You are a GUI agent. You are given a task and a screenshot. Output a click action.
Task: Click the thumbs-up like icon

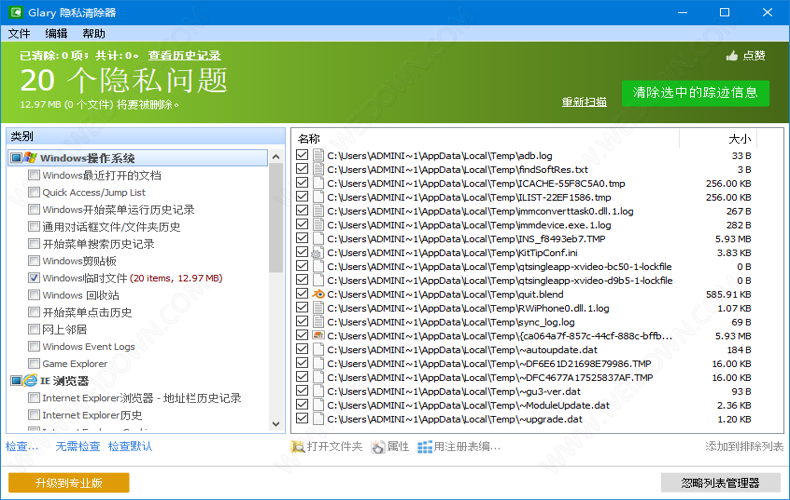pyautogui.click(x=732, y=55)
